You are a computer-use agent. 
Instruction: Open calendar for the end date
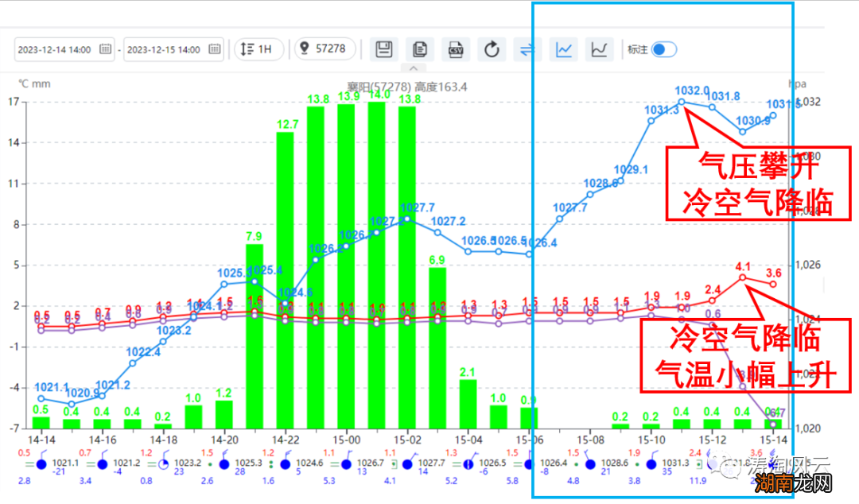[x=214, y=49]
